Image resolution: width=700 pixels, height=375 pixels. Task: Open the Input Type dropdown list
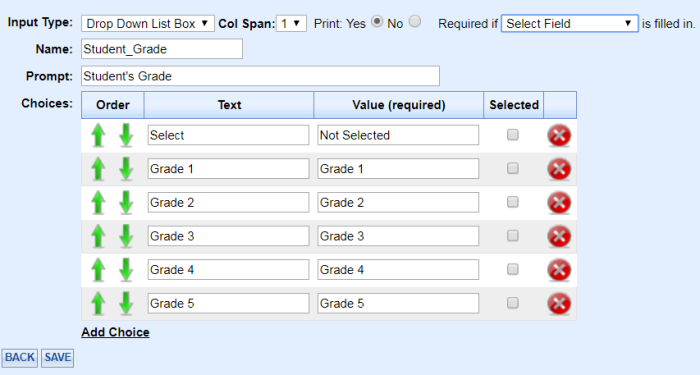[148, 24]
